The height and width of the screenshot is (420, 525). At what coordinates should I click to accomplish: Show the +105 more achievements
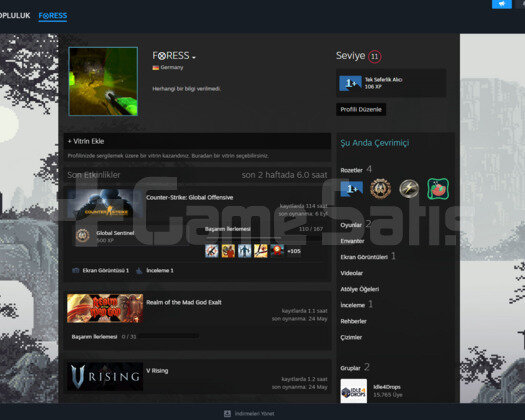click(294, 251)
